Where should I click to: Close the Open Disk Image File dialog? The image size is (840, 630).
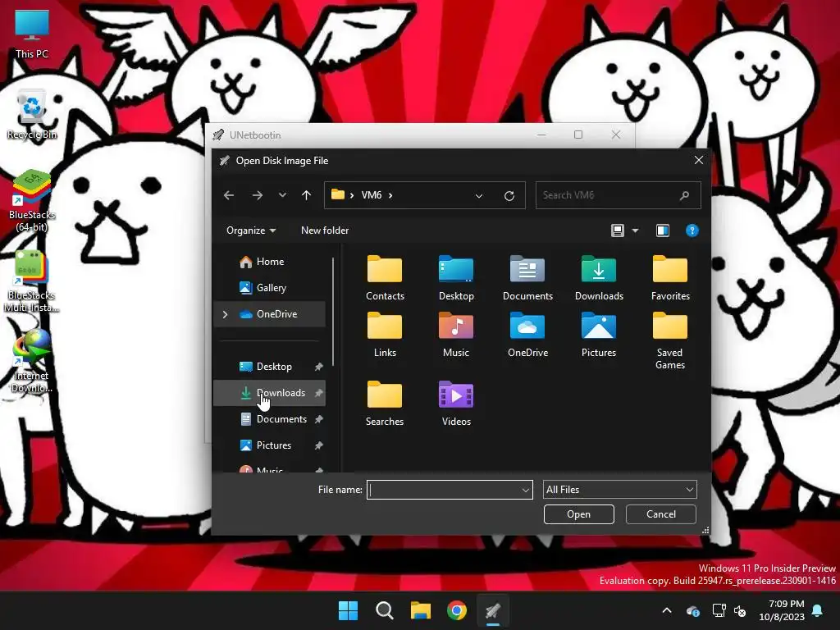pos(699,160)
